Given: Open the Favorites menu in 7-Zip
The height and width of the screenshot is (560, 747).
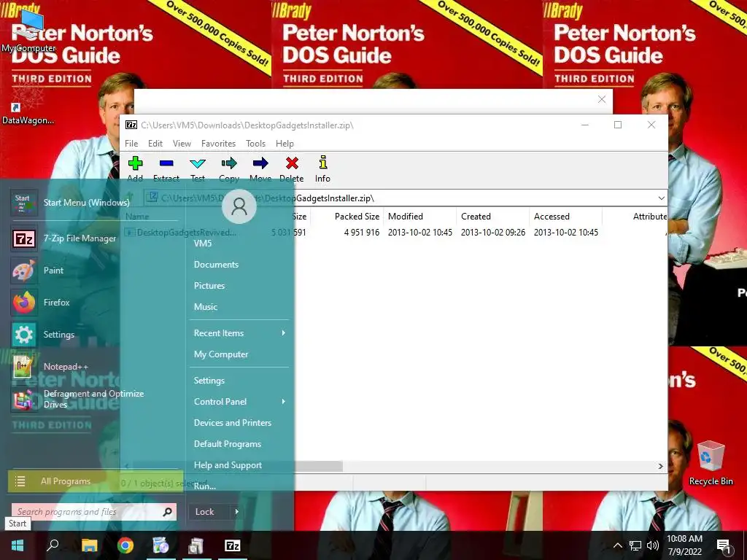Looking at the screenshot, I should [218, 144].
